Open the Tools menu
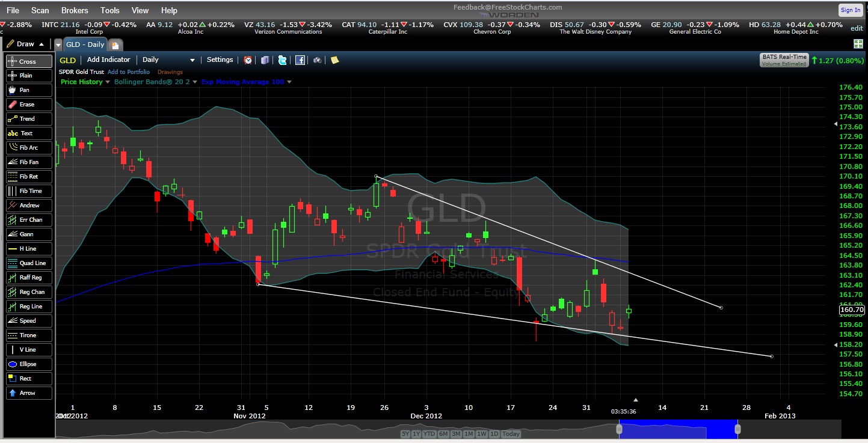This screenshot has height=443, width=868. pyautogui.click(x=110, y=10)
